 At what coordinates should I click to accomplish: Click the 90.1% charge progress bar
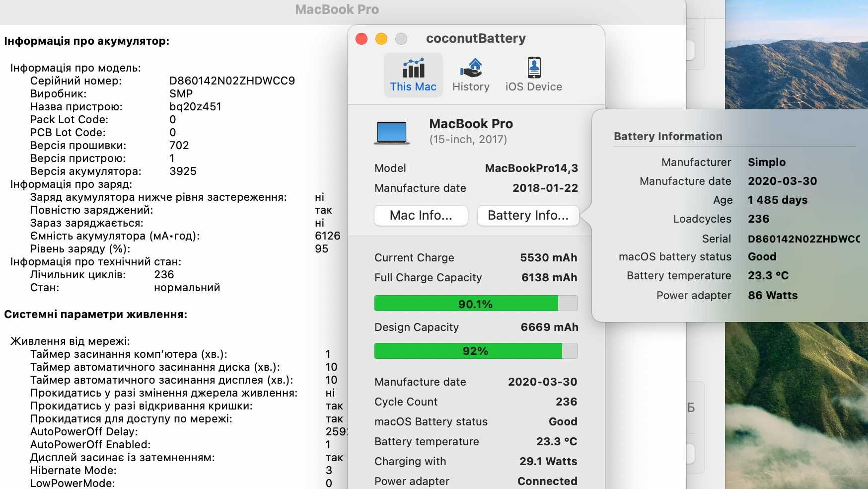pyautogui.click(x=476, y=304)
